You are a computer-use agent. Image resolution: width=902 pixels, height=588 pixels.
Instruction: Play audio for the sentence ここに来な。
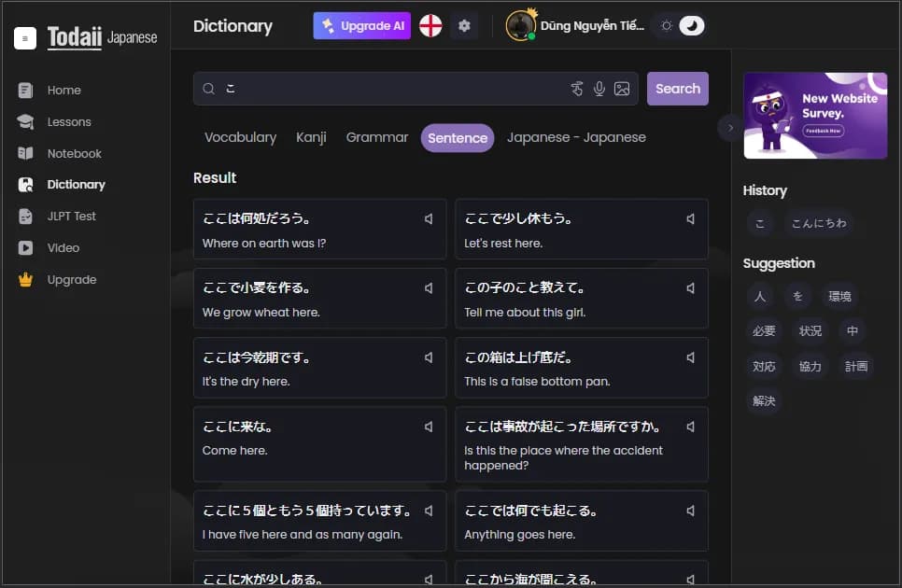point(428,426)
